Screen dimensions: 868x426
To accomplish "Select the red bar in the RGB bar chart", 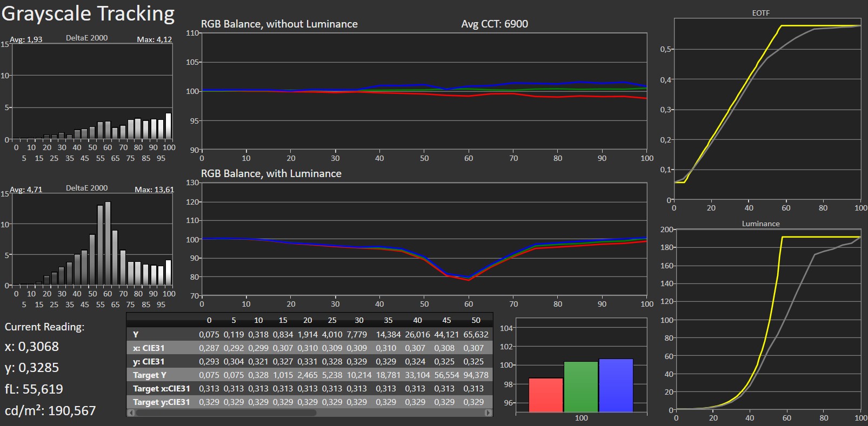I will pos(545,395).
